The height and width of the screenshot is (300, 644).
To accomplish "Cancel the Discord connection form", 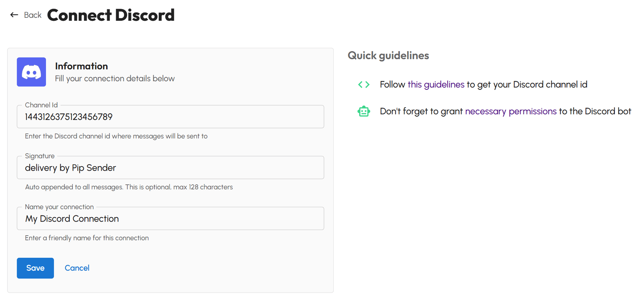I will coord(77,268).
